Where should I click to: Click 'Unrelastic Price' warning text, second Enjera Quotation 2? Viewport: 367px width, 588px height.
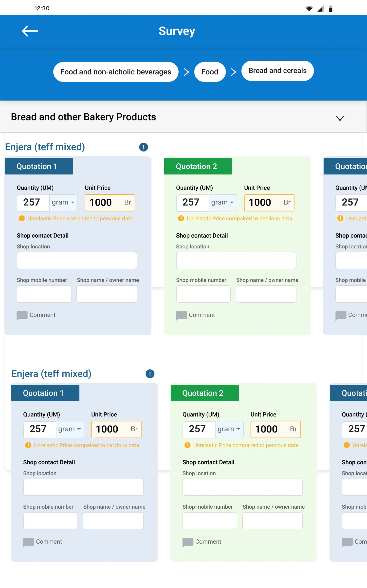tap(246, 445)
